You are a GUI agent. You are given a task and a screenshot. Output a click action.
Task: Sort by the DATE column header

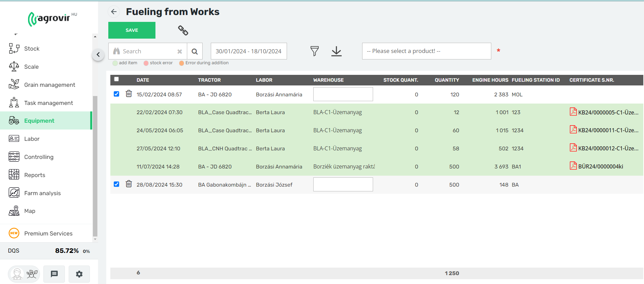pyautogui.click(x=143, y=80)
